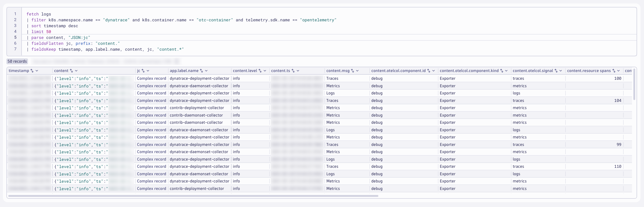Screen dimensions: 644x207
Task: Sort by the timestamp column icon
Action: tap(32, 71)
